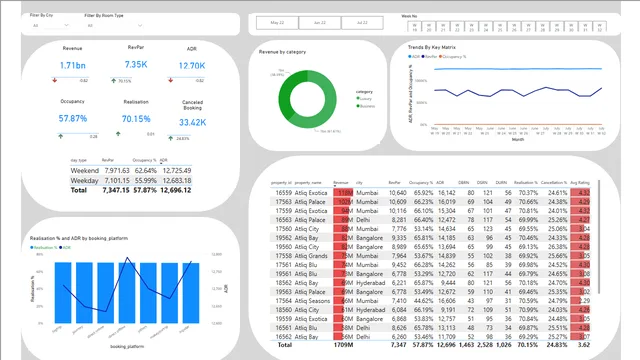
Task: Click Hyderabad city cell for property 18562
Action: 371,282
